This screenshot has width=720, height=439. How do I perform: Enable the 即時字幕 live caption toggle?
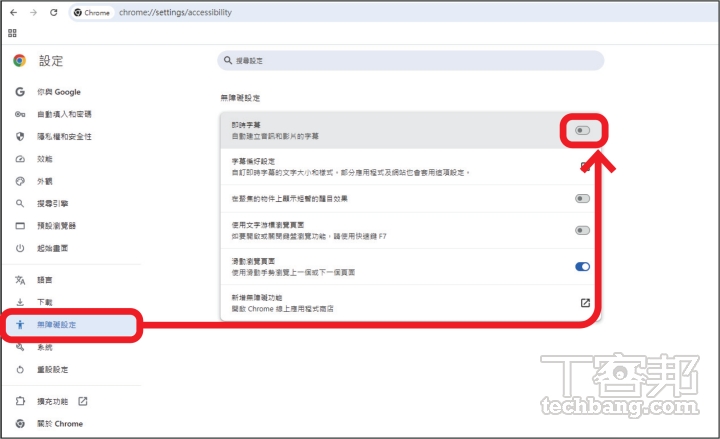pos(582,130)
